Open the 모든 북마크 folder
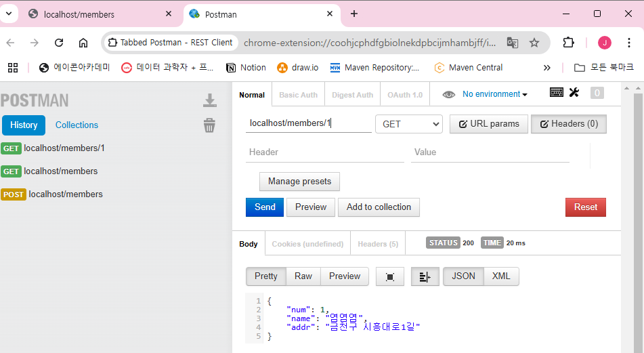Image resolution: width=644 pixels, height=353 pixels. point(604,67)
